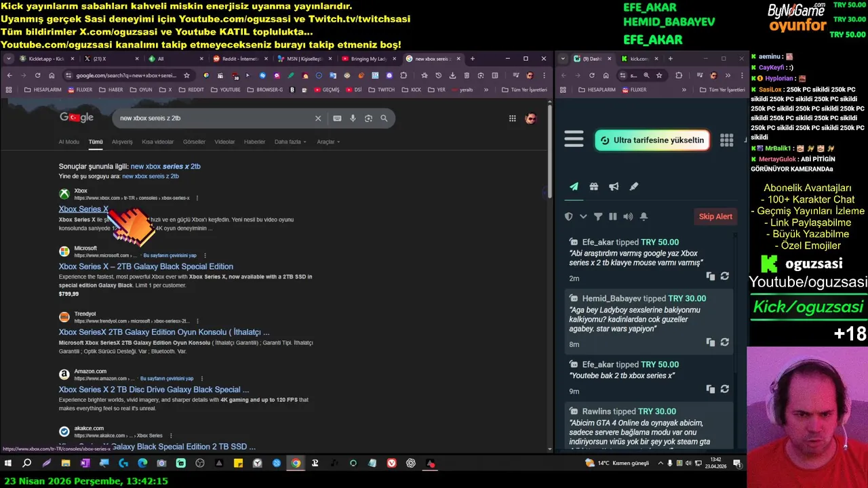
Task: Open Windows taskbar search
Action: coord(27,464)
